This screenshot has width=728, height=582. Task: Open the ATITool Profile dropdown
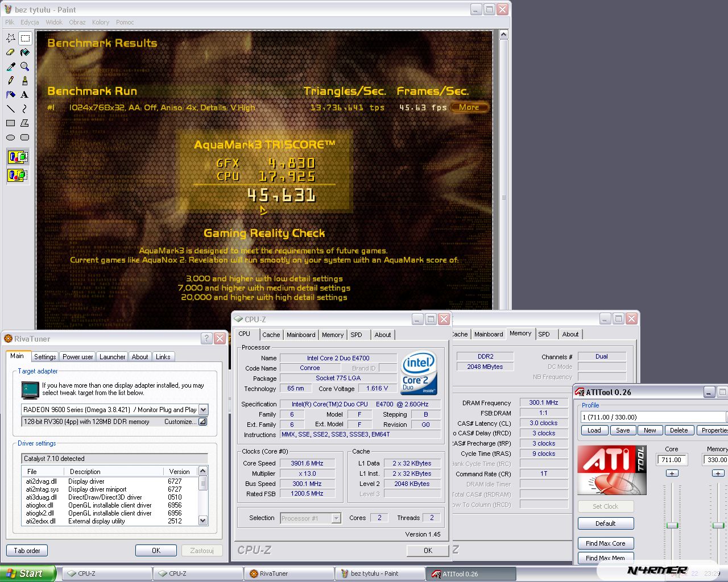653,417
